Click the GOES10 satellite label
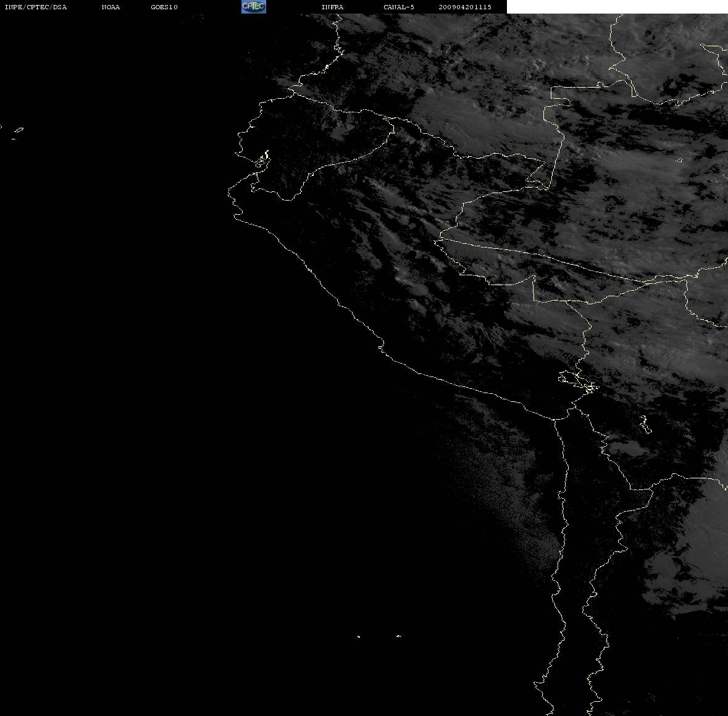The width and height of the screenshot is (728, 716). 164,7
